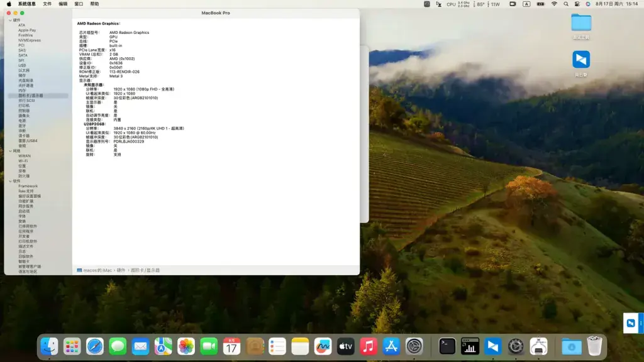Open the blue folder on the desktop

(581, 23)
